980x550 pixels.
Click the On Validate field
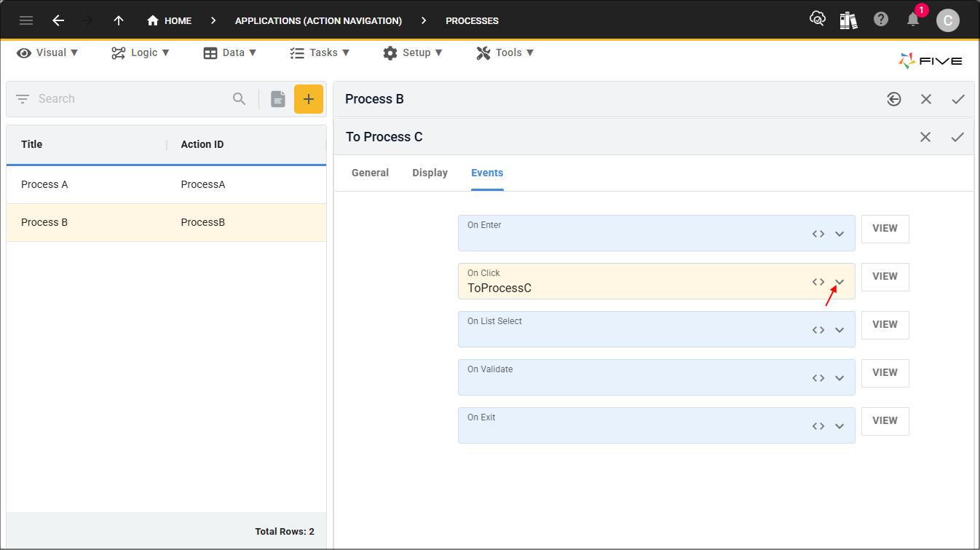[656, 377]
